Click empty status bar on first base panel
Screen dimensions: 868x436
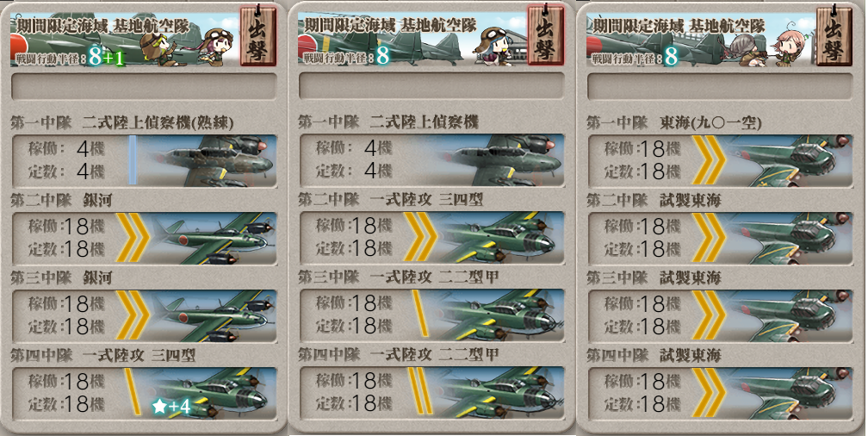click(144, 86)
